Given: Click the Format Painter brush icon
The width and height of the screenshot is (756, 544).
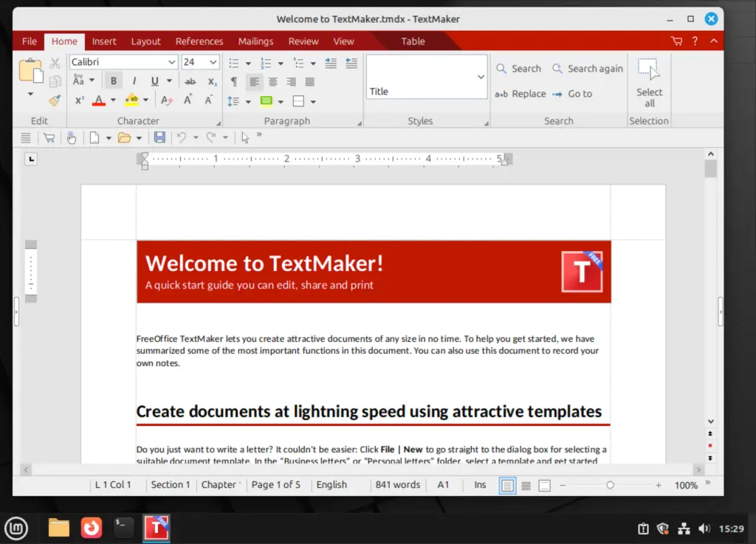Looking at the screenshot, I should point(55,100).
